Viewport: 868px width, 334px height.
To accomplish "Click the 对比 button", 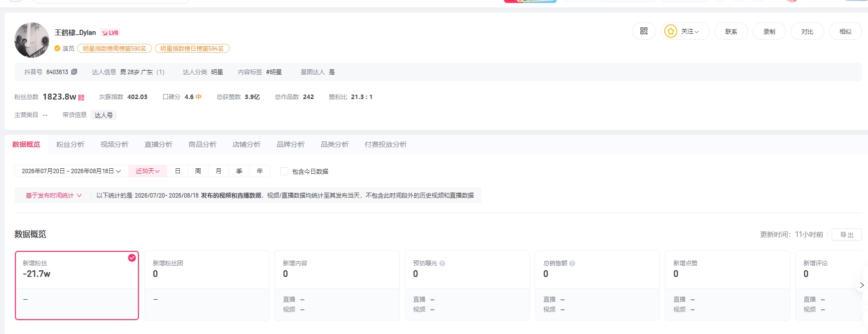I will (807, 31).
